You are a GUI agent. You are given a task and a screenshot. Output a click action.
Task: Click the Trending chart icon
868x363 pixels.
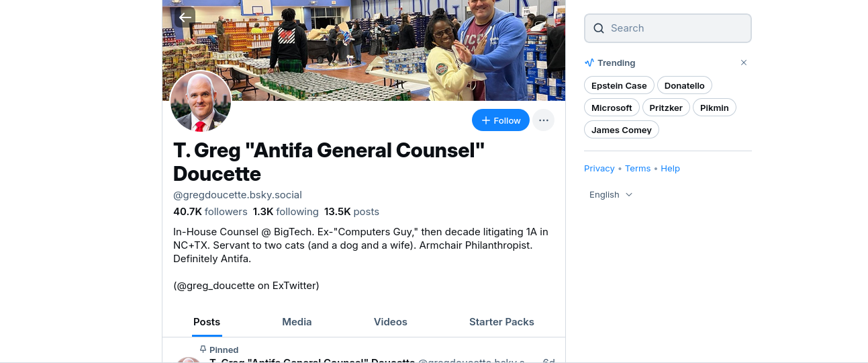coord(589,63)
